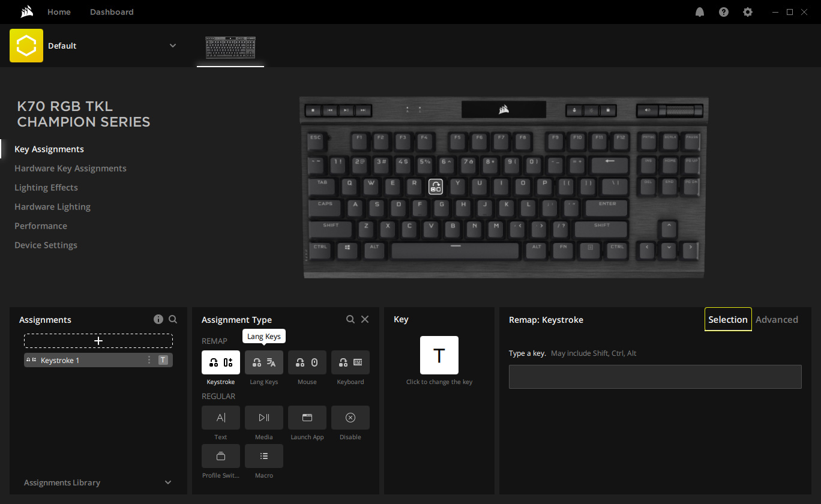Switch to the Selection tab
This screenshot has height=504, width=821.
[728, 319]
